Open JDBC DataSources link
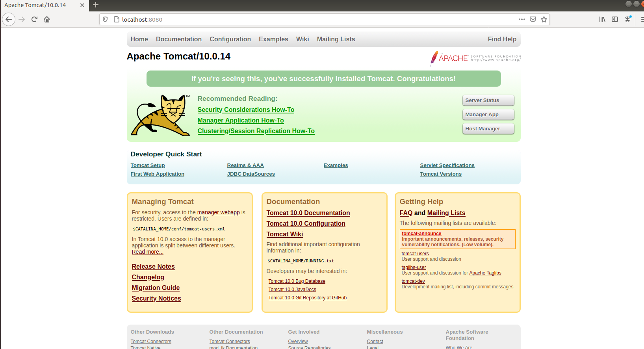 tap(251, 174)
